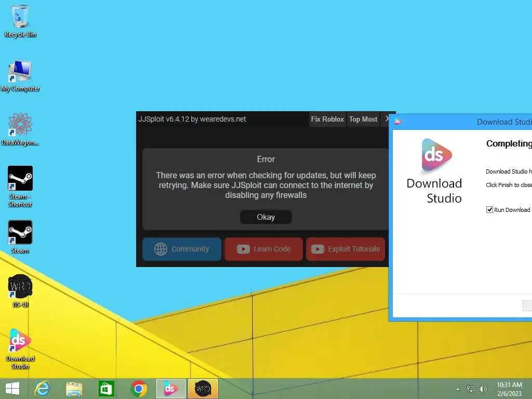Toggle Top Most in JJSploit title bar
The image size is (532, 399).
coord(363,119)
